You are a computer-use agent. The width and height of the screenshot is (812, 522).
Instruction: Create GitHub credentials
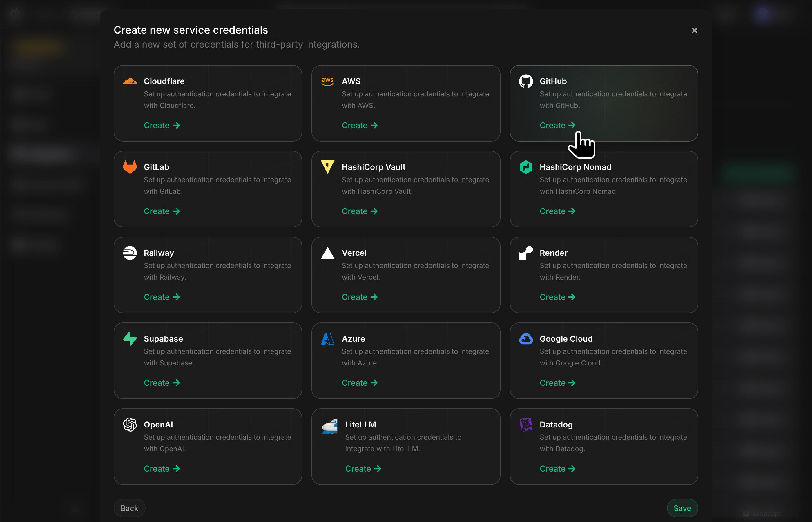pyautogui.click(x=557, y=125)
